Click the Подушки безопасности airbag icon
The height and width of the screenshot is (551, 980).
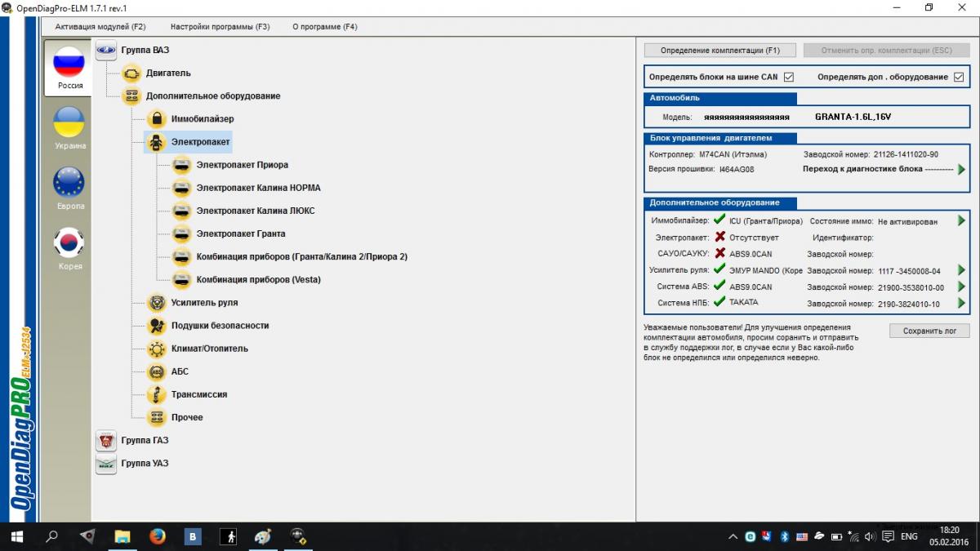coord(157,325)
